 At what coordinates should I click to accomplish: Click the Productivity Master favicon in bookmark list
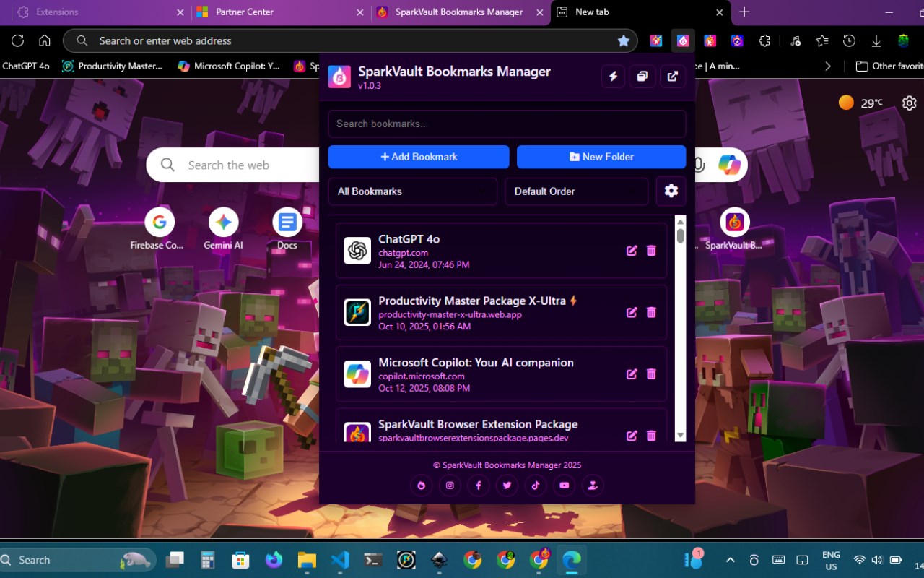click(x=357, y=312)
